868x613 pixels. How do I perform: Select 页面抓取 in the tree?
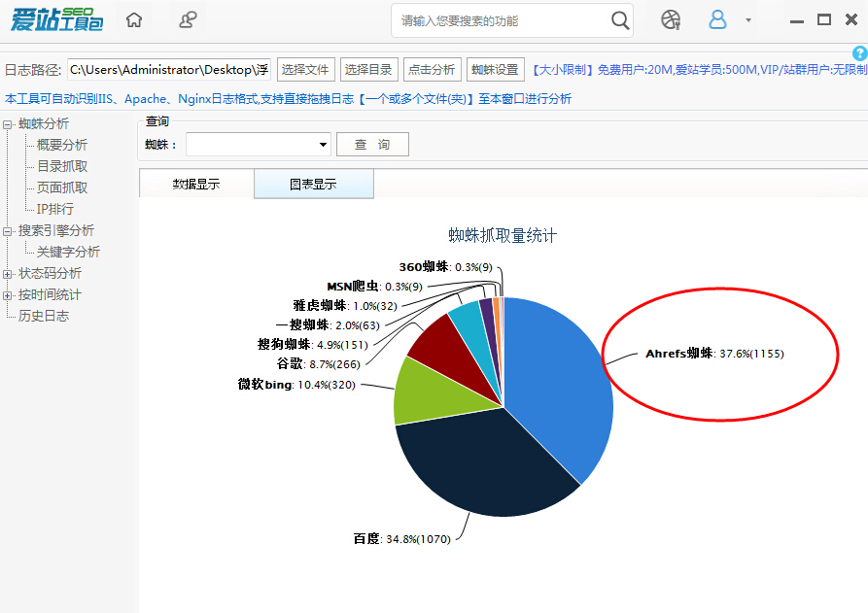(x=62, y=188)
